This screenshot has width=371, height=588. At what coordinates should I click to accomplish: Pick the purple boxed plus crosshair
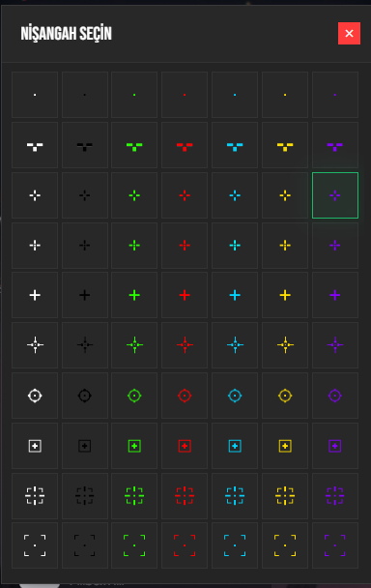point(335,446)
